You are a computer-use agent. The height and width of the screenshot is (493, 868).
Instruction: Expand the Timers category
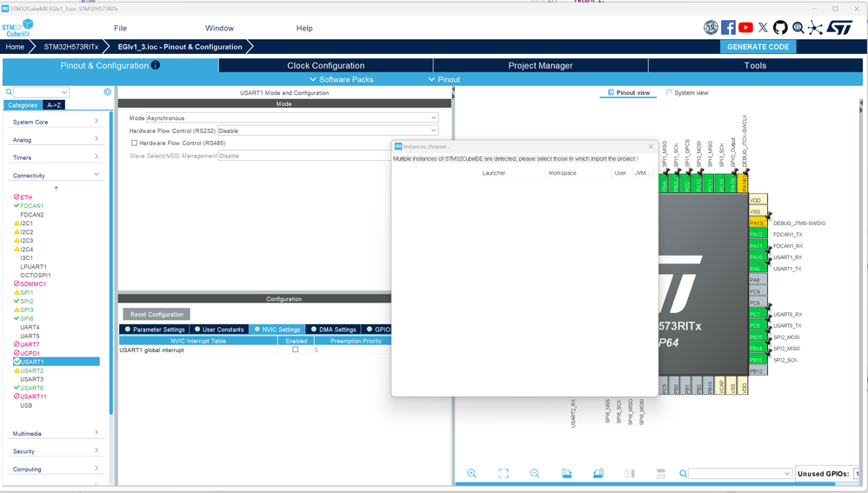point(56,157)
